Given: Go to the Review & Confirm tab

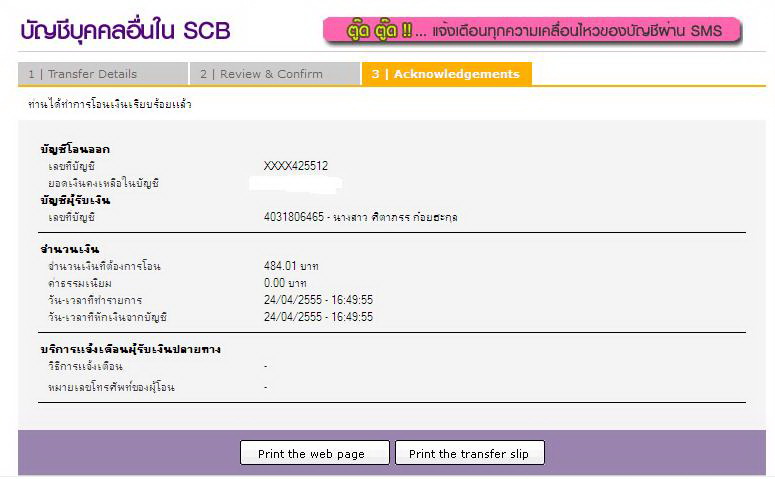Looking at the screenshot, I should tap(274, 74).
